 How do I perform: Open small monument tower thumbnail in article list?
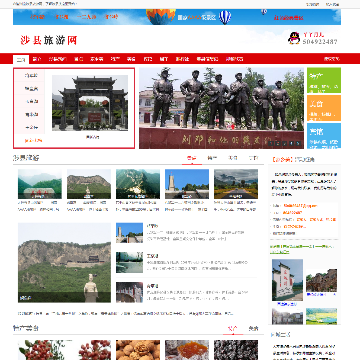pyautogui.click(x=129, y=233)
